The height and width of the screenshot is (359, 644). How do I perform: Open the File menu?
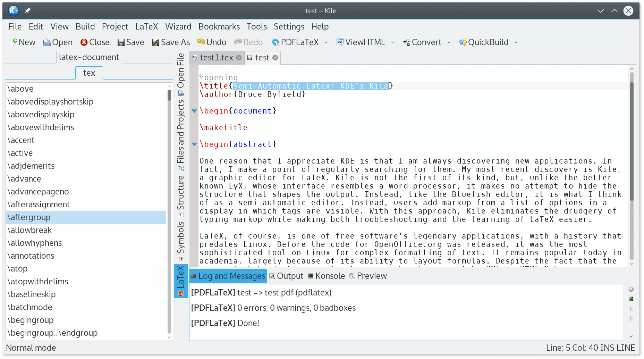click(15, 27)
